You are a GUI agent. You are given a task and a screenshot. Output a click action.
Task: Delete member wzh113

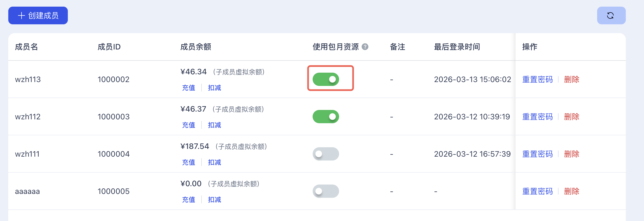tap(571, 80)
